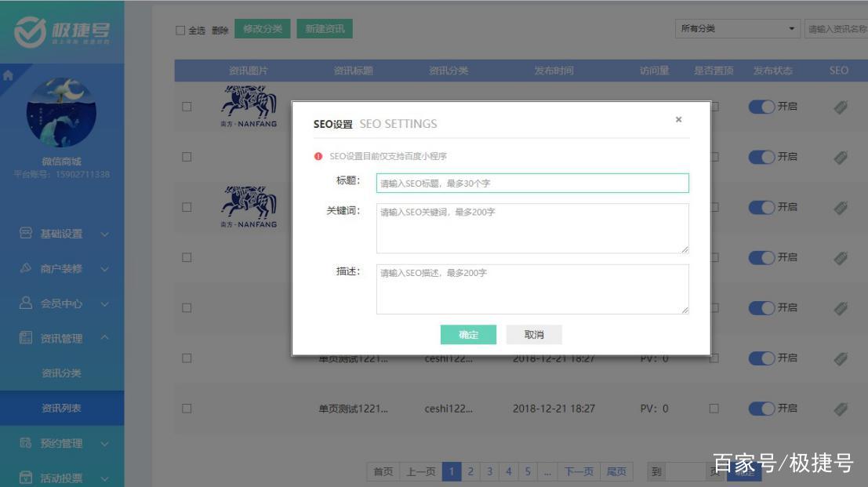
Task: Click the 商户装修 brush icon
Action: tap(25, 268)
